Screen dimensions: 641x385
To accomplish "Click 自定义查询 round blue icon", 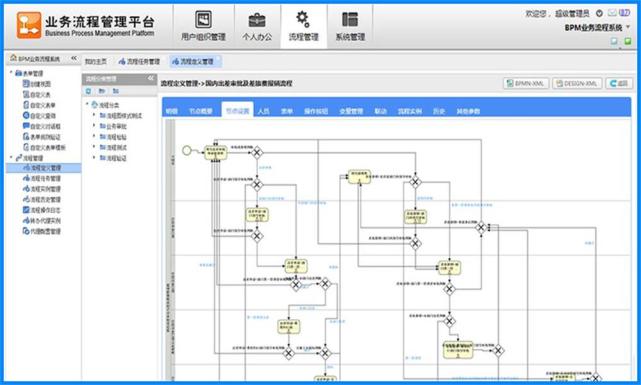I will (x=26, y=116).
